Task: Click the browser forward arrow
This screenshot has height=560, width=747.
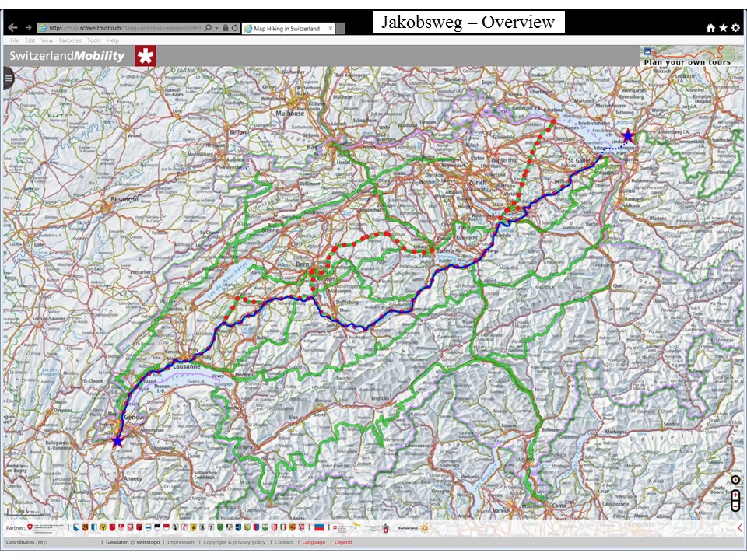Action: point(28,28)
